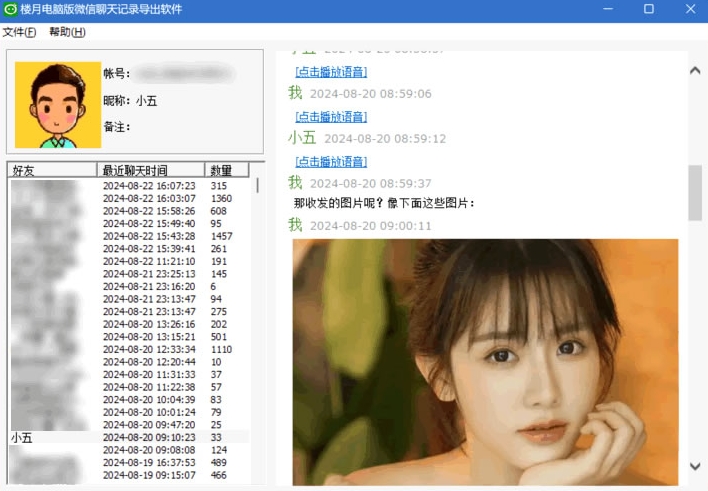708x491 pixels.
Task: Select row dated 2024-08-22 15:43:28
Action: (129, 236)
